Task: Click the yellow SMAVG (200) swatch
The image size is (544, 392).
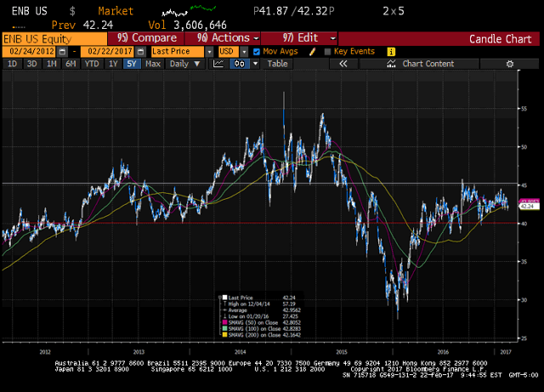Action: point(224,335)
